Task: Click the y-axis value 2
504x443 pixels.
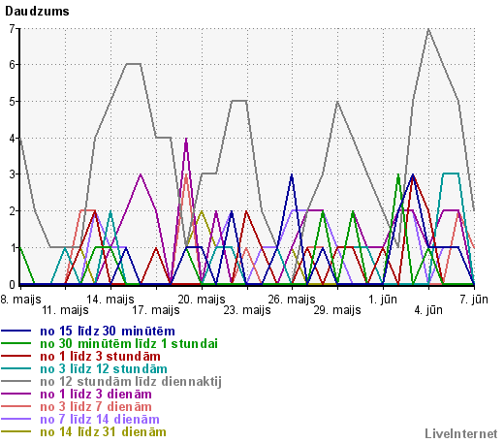Action: pos(12,211)
